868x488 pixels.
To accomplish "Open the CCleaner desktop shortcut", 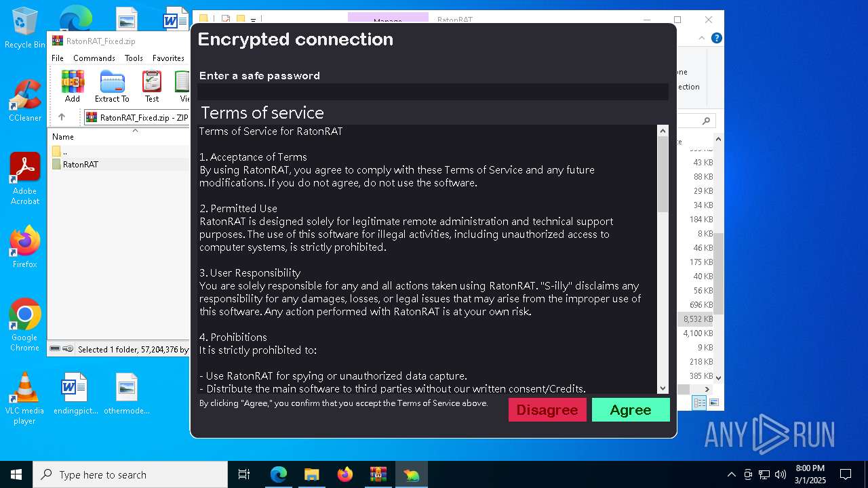I will pos(25,100).
